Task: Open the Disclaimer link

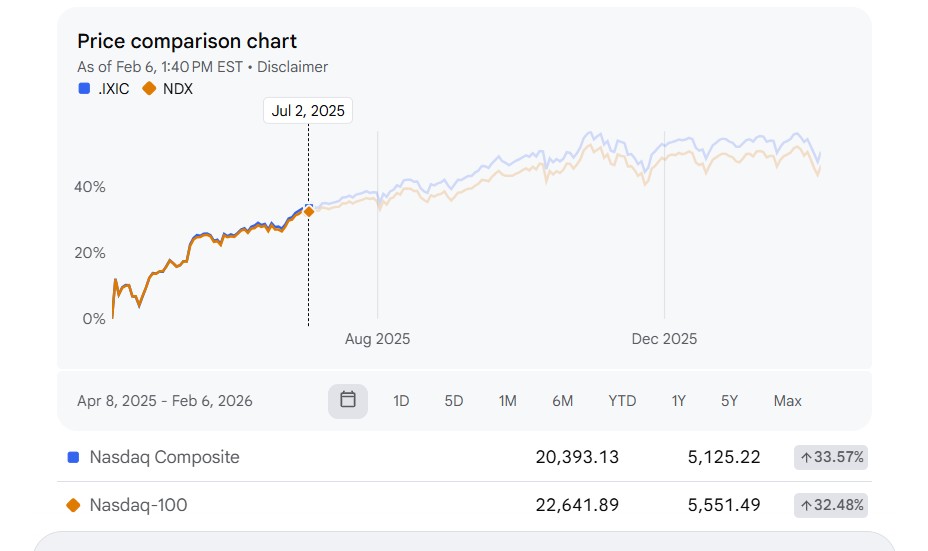Action: 292,67
